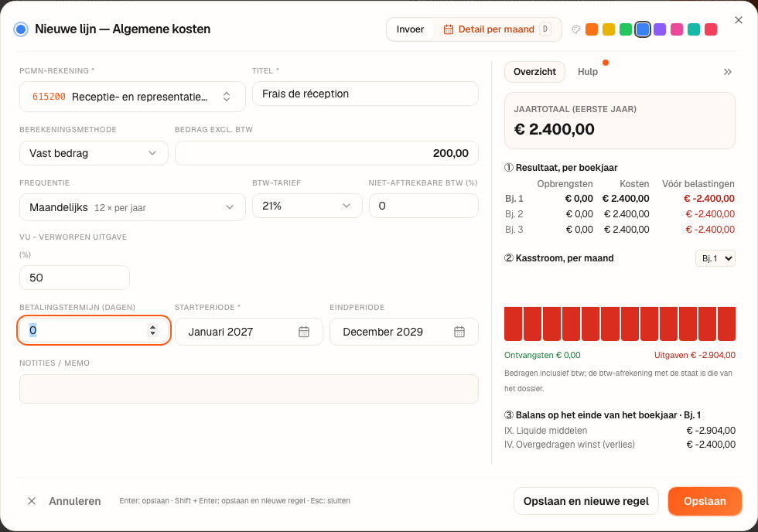Click IV. Overgedragen winst (verlies) row

click(620, 445)
